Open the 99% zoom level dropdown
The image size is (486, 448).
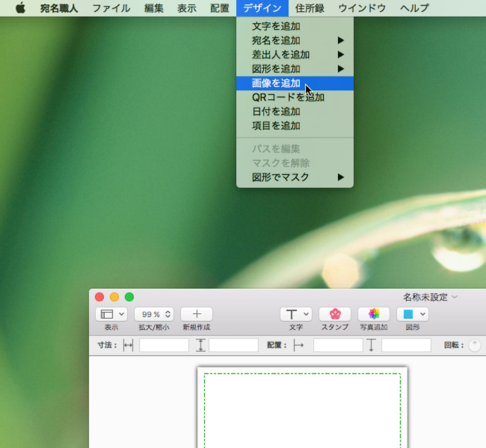coord(153,314)
